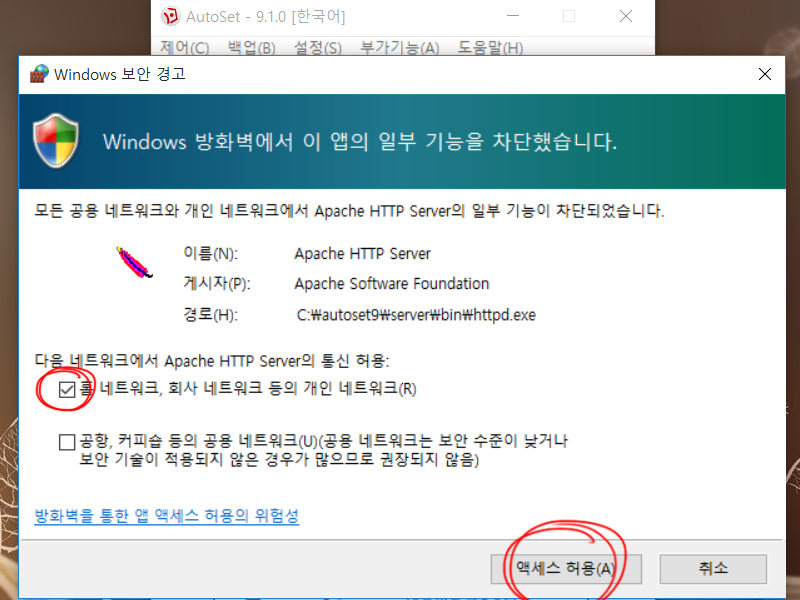Enable the 공항, 커피숍 공용 네트워크 checkbox

[x=67, y=442]
